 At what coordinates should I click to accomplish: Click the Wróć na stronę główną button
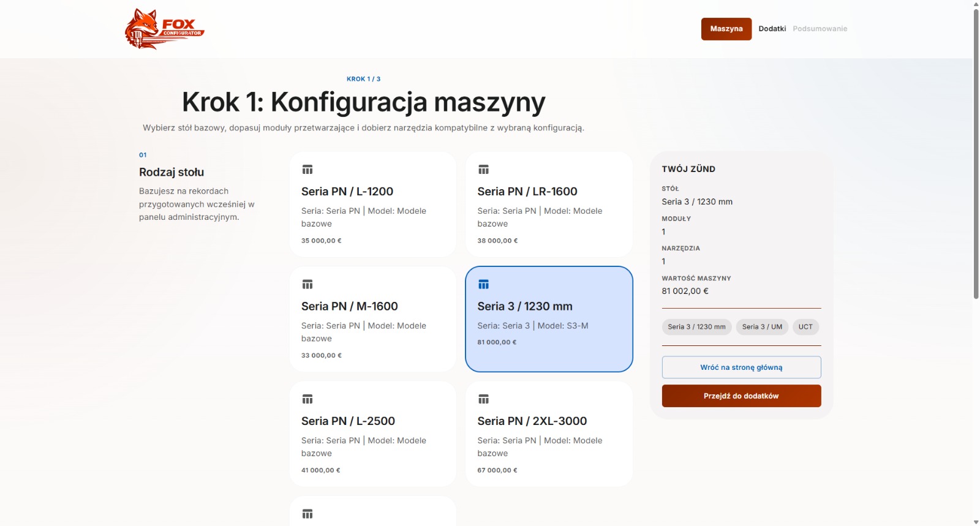[741, 367]
